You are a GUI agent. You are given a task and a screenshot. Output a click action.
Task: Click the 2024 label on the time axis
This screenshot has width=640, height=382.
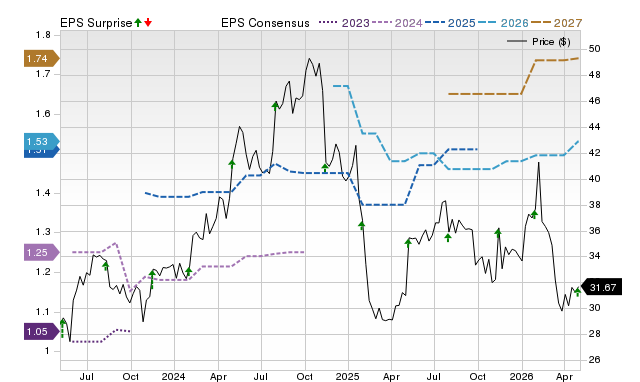173,376
